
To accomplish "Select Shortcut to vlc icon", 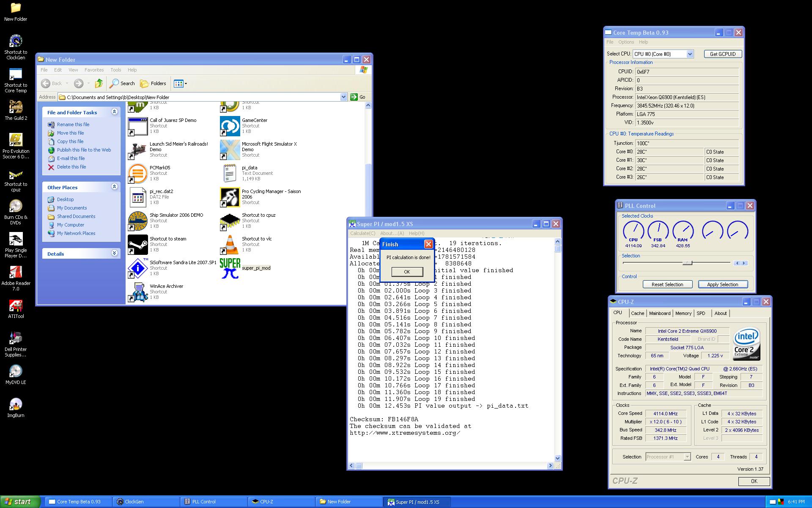I will click(x=230, y=245).
